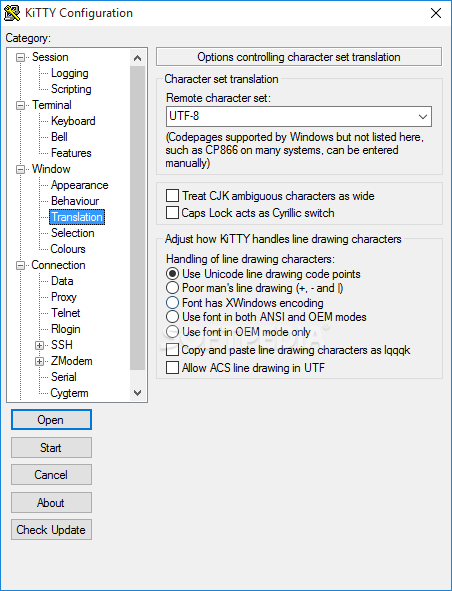Open the Window category
452x591 pixels.
(51, 169)
